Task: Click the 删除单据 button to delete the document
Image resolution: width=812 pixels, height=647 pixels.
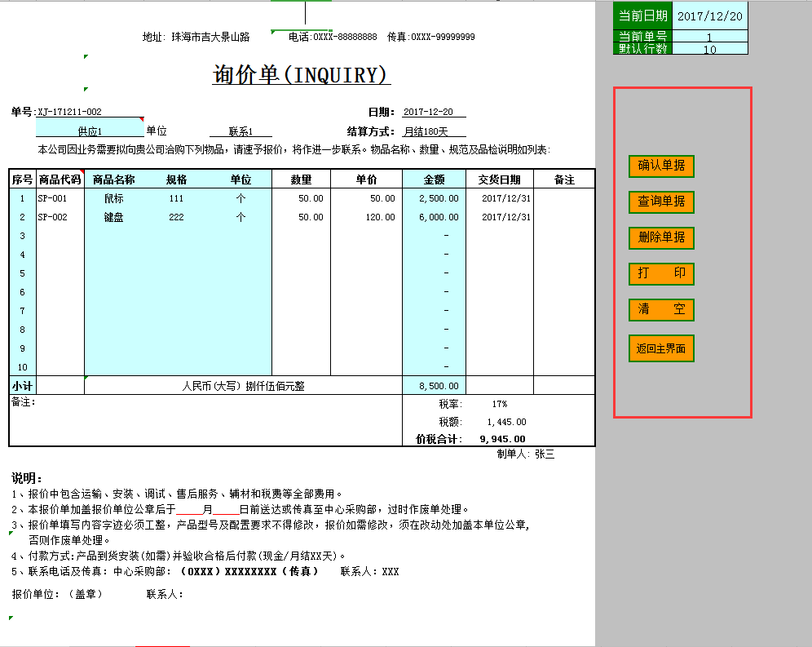Action: tap(661, 238)
